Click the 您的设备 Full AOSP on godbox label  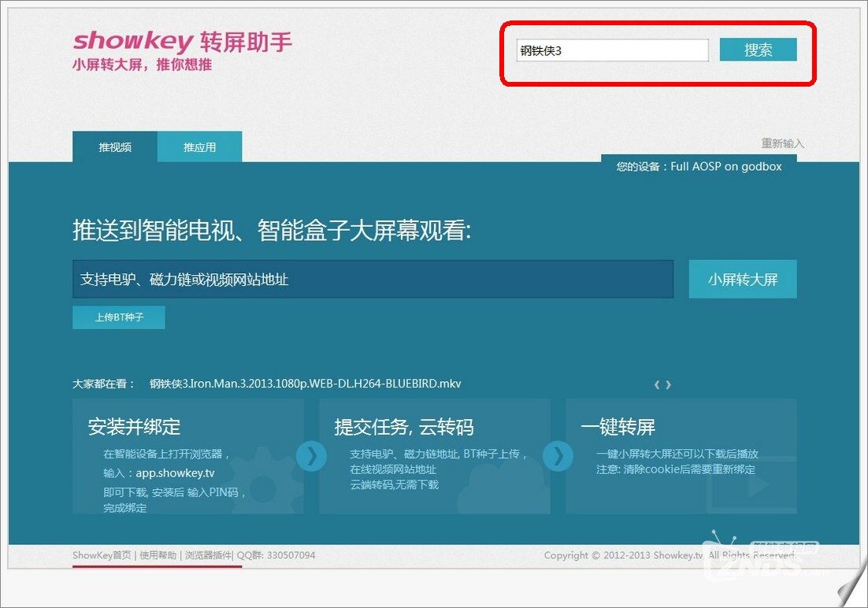click(699, 166)
